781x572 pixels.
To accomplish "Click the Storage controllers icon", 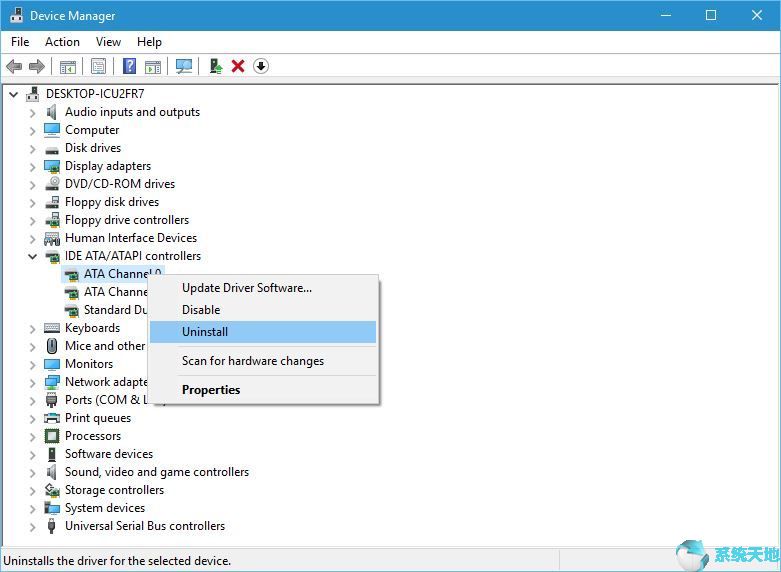I will (52, 490).
